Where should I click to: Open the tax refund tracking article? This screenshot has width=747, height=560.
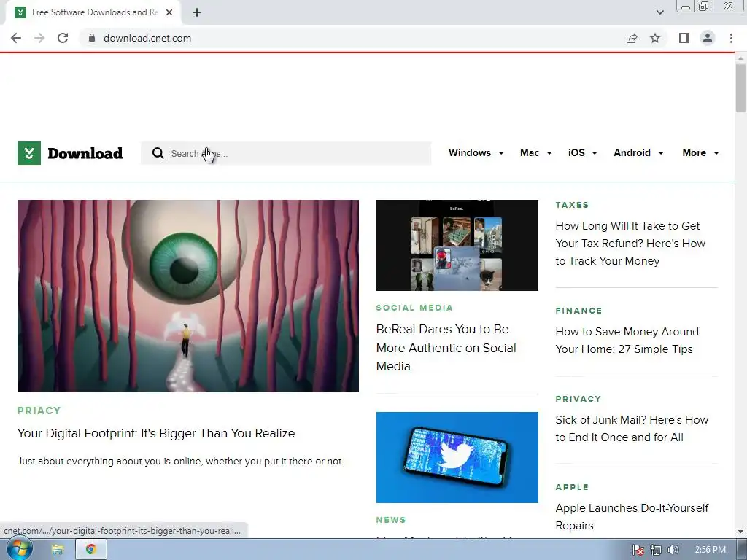630,244
